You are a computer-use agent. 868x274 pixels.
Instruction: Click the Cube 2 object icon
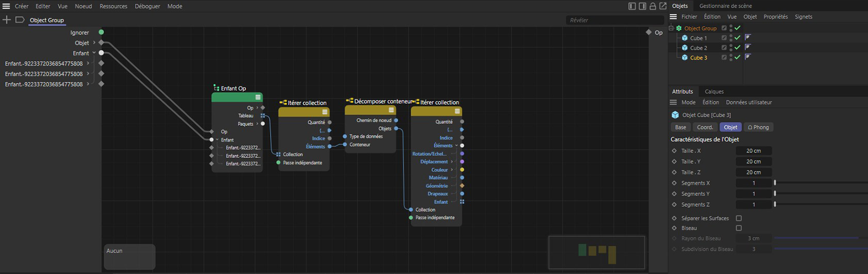click(x=685, y=48)
